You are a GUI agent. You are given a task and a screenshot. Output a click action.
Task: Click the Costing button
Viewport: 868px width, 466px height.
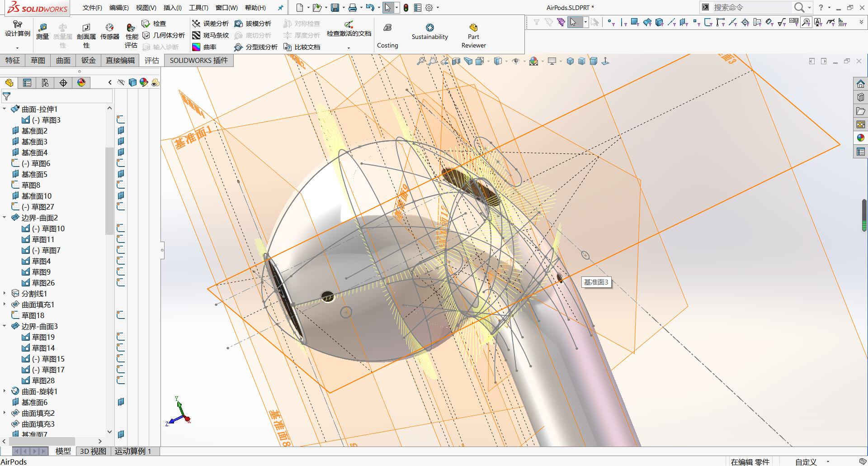coord(387,35)
